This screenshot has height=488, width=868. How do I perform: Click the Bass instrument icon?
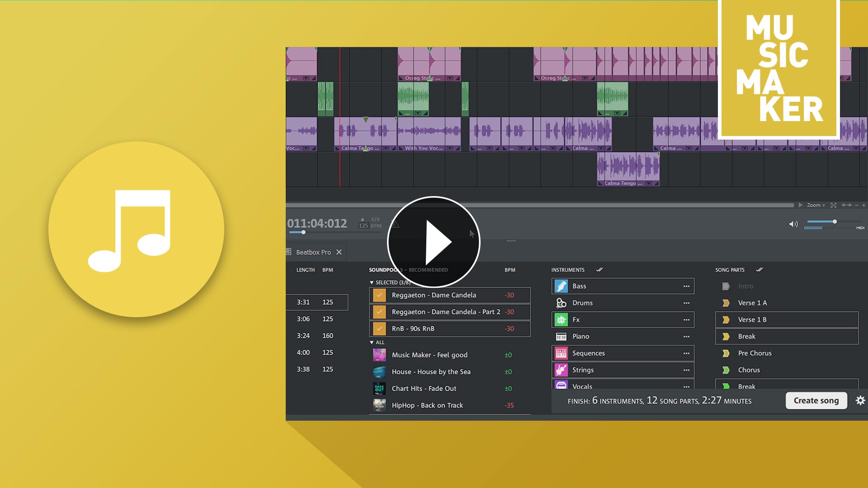[x=561, y=286]
